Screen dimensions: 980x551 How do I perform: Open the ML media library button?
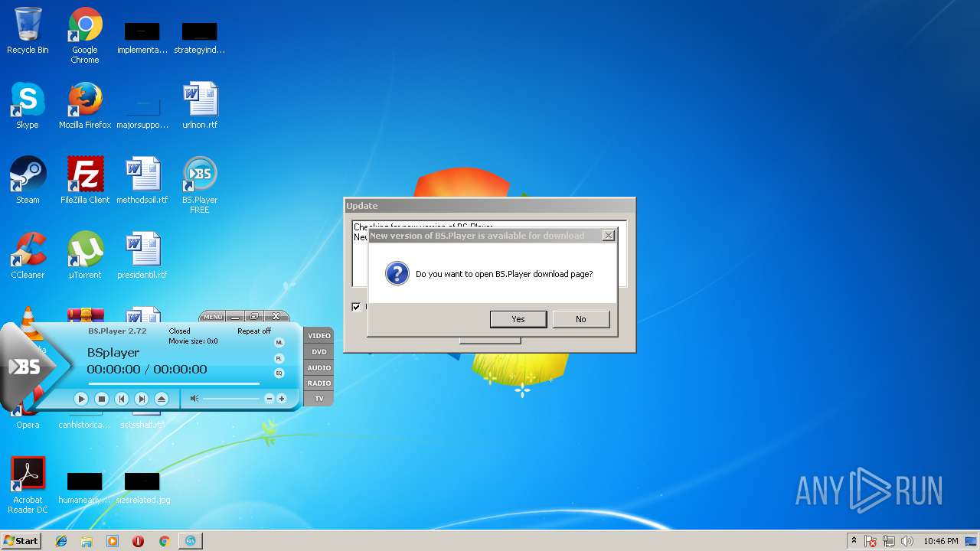coord(279,343)
